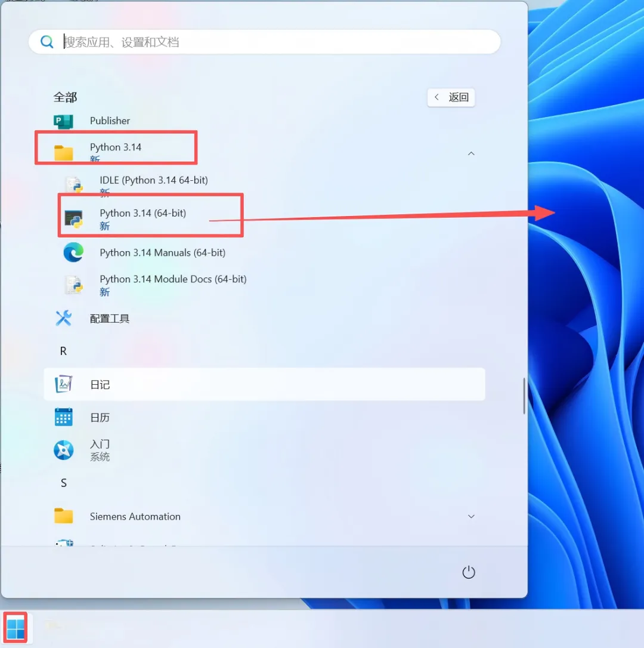Select Python 3.14 (64-bit) entry text
Image resolution: width=644 pixels, height=648 pixels.
tap(143, 213)
